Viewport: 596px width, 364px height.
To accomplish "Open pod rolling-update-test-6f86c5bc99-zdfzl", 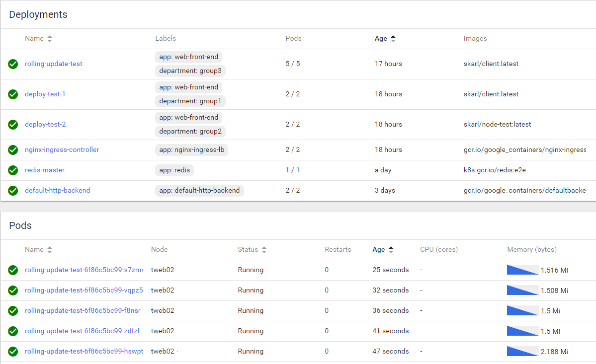I will pyautogui.click(x=82, y=331).
